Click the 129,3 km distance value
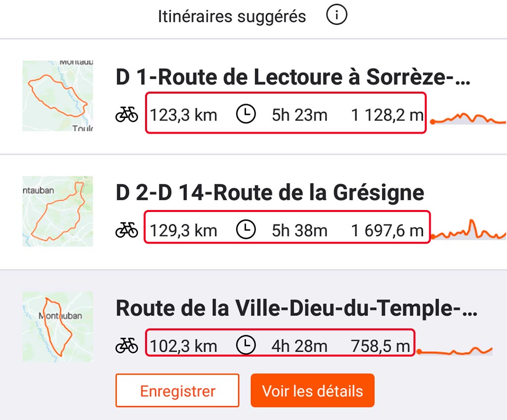This screenshot has width=507, height=420. (183, 231)
